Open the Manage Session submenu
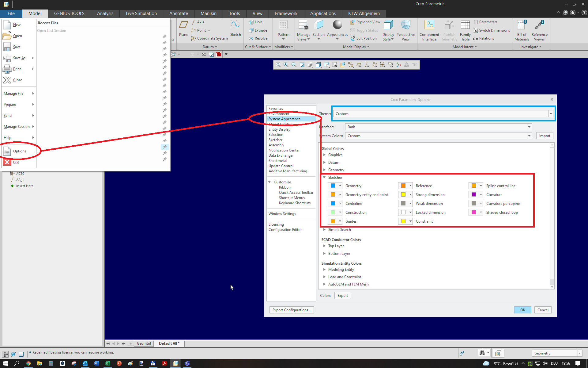The height and width of the screenshot is (368, 588). point(18,127)
